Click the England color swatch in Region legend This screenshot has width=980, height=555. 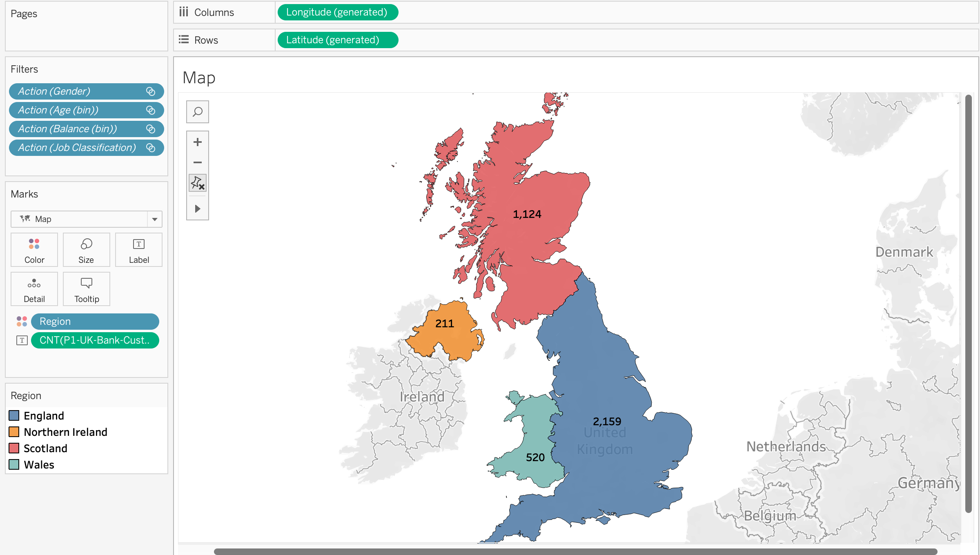14,415
